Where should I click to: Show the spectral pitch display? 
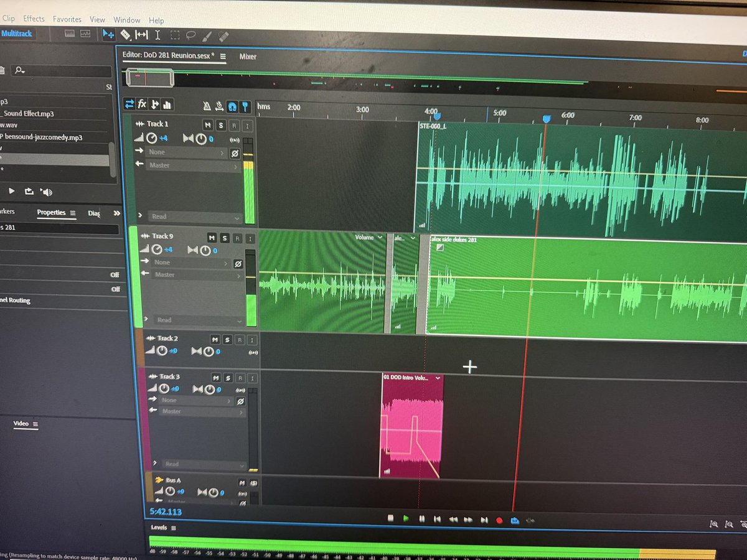(x=85, y=34)
